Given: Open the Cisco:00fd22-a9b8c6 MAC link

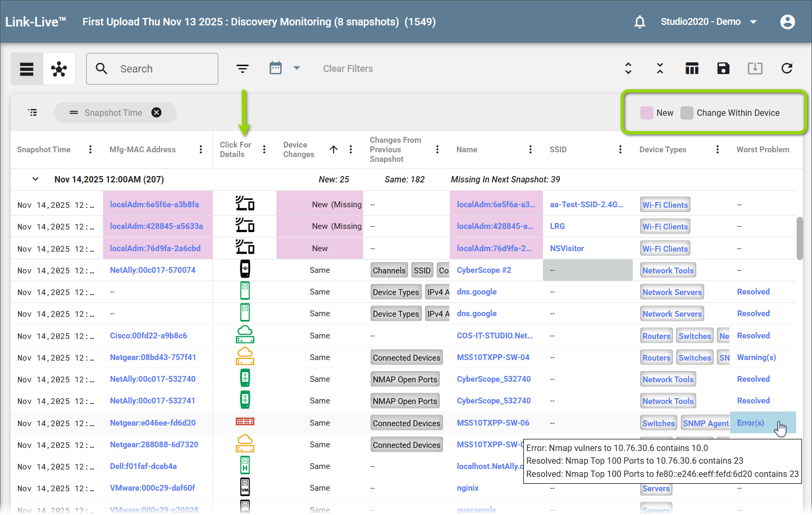Looking at the screenshot, I should pyautogui.click(x=149, y=336).
